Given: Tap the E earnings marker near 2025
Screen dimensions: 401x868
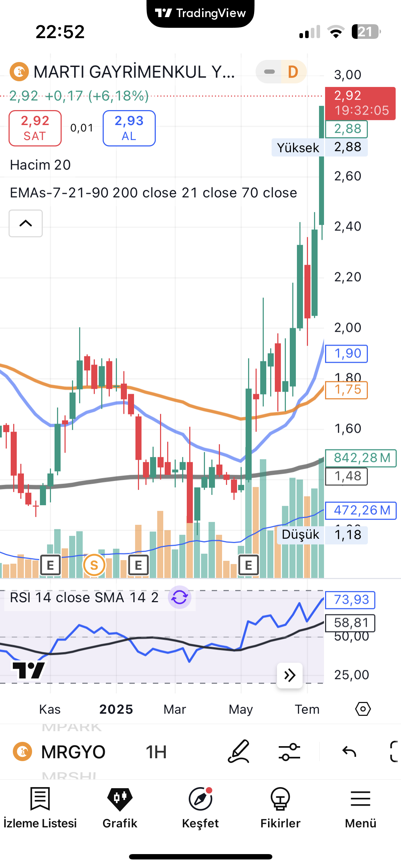Looking at the screenshot, I should point(138,565).
